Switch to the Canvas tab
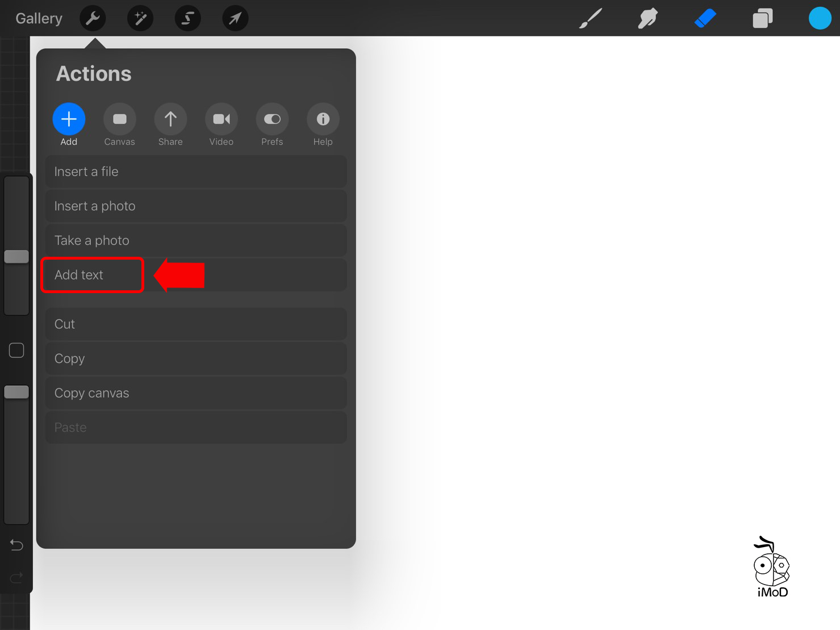The width and height of the screenshot is (840, 630). pos(119,124)
